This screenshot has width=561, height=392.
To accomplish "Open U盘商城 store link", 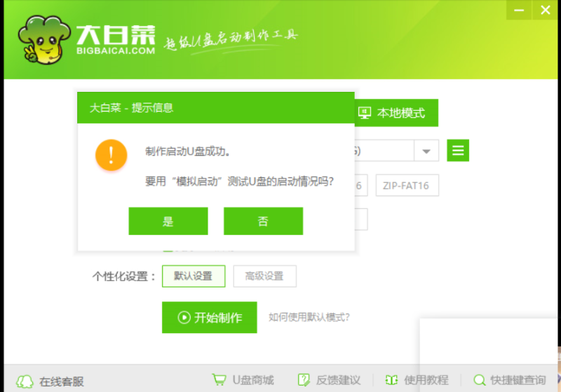I will (253, 380).
